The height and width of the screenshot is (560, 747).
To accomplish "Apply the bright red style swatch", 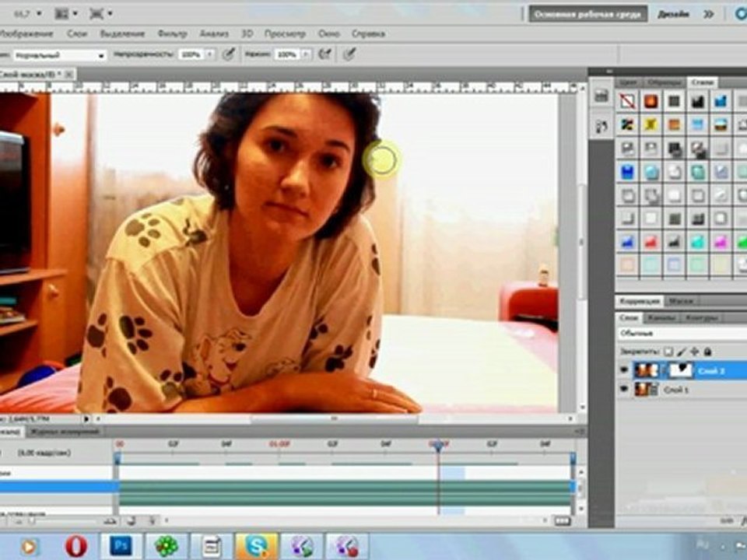I will point(651,242).
